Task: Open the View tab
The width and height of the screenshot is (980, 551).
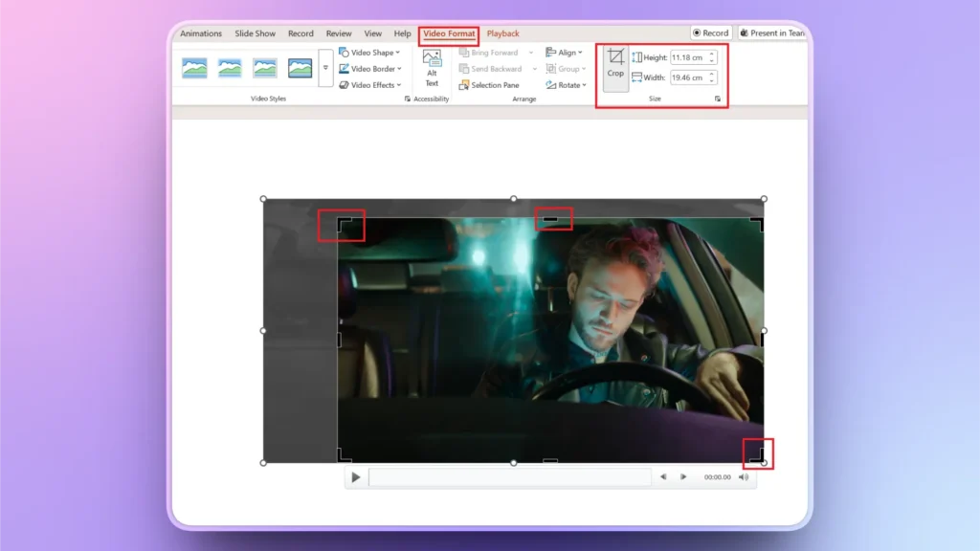Action: tap(373, 33)
